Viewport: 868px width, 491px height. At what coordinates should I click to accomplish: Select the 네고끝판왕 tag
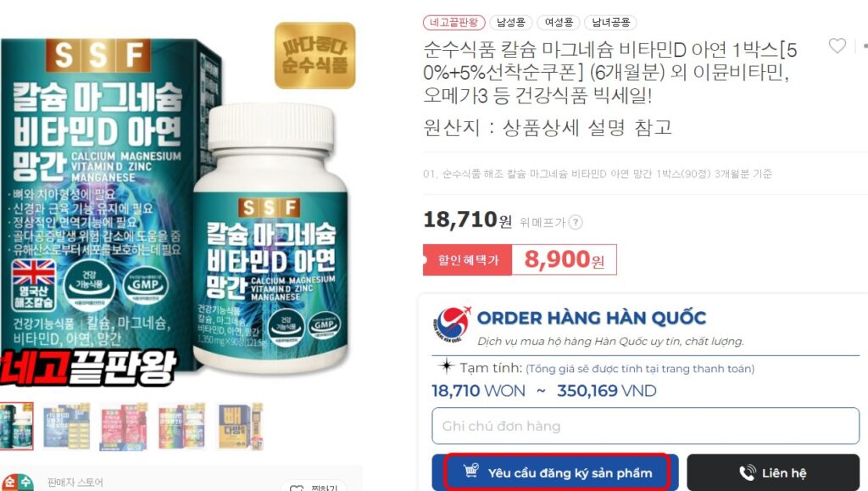pyautogui.click(x=454, y=23)
